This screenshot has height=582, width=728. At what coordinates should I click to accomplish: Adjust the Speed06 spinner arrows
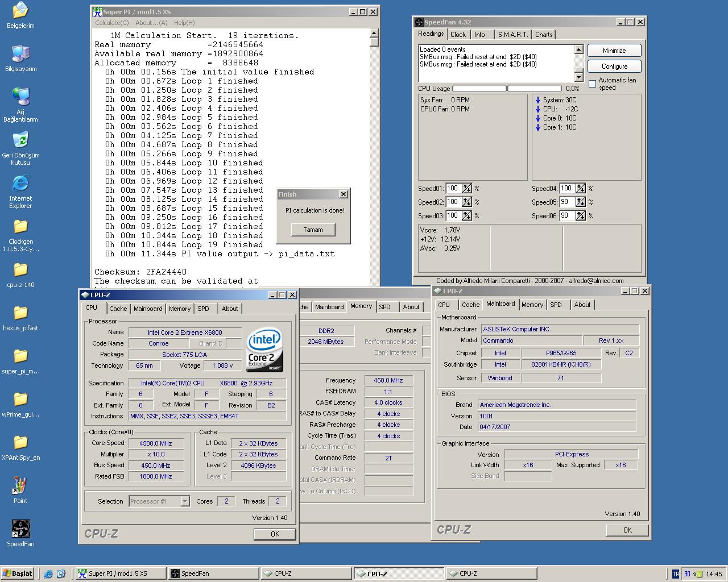point(580,216)
